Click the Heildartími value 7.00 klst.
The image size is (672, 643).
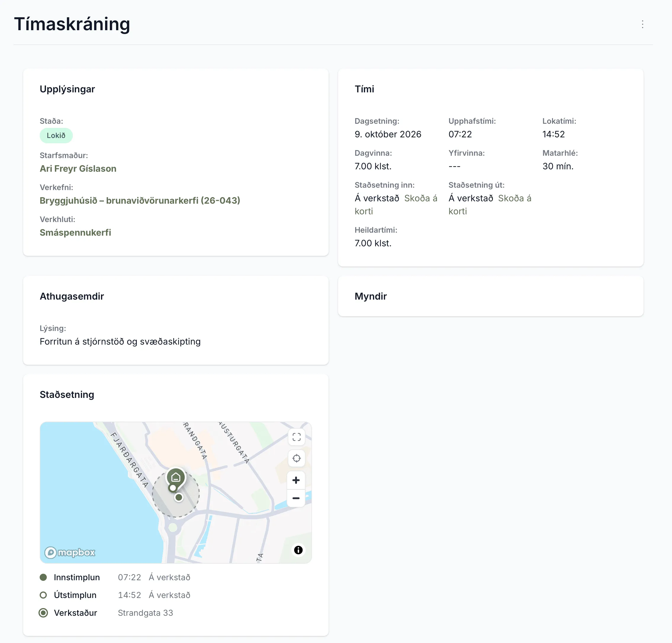click(x=373, y=243)
